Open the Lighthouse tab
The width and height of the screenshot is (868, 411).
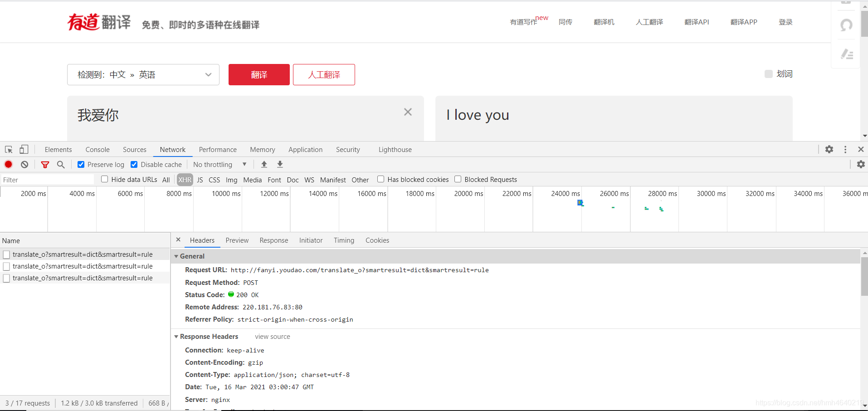pyautogui.click(x=395, y=150)
